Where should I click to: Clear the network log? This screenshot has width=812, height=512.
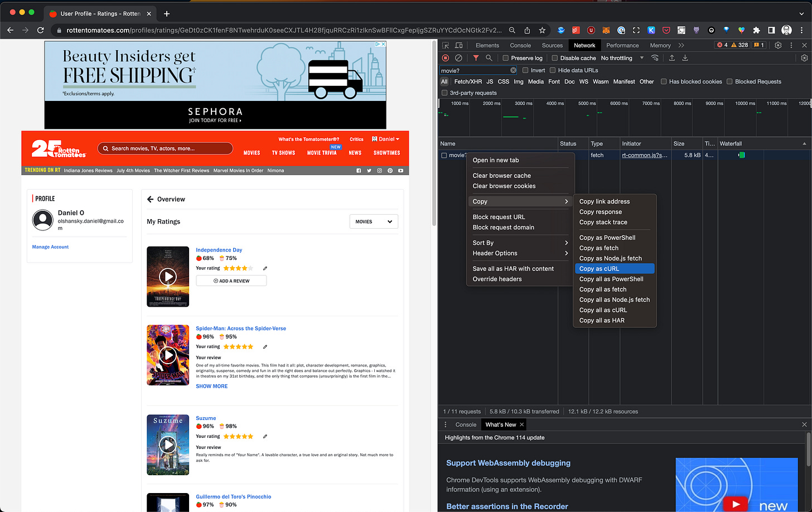[458, 58]
